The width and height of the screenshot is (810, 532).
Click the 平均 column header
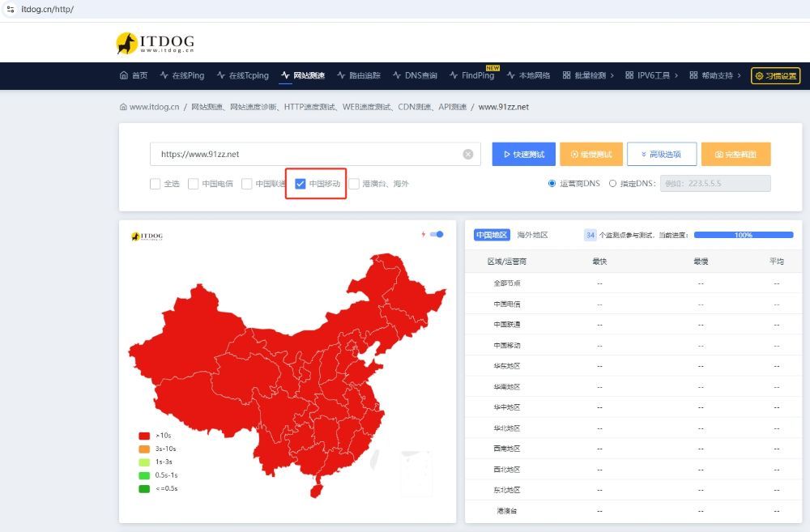coord(777,262)
